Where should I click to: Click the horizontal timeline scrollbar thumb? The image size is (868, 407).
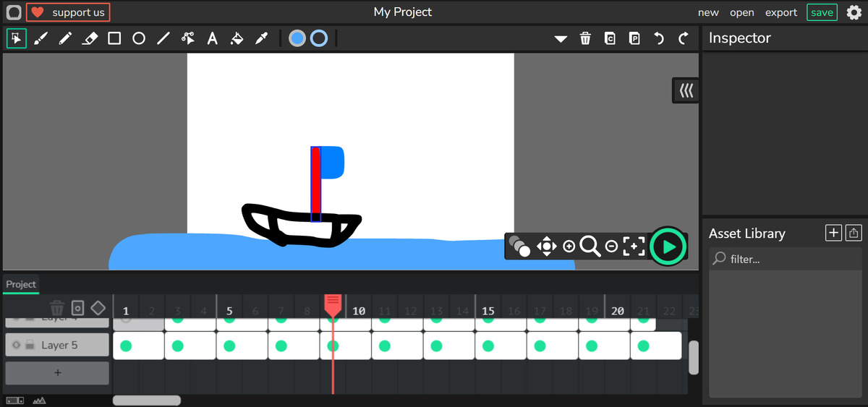(x=147, y=400)
